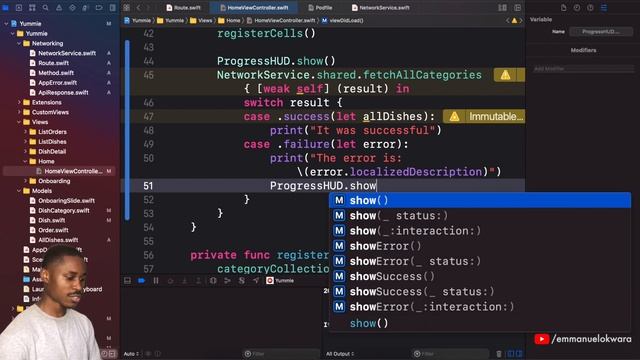Open the debug memory graph icon
This screenshot has height=360, width=640.
[x=227, y=281]
